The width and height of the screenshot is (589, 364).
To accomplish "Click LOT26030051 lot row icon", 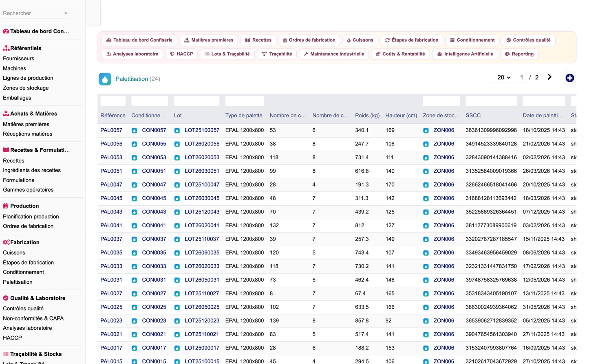I will (177, 171).
